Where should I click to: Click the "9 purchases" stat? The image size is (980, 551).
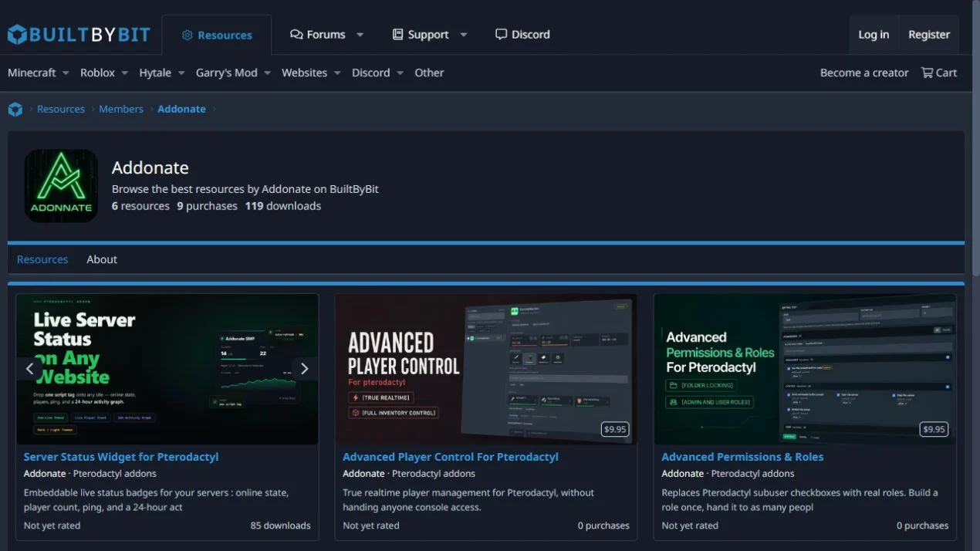tap(208, 206)
